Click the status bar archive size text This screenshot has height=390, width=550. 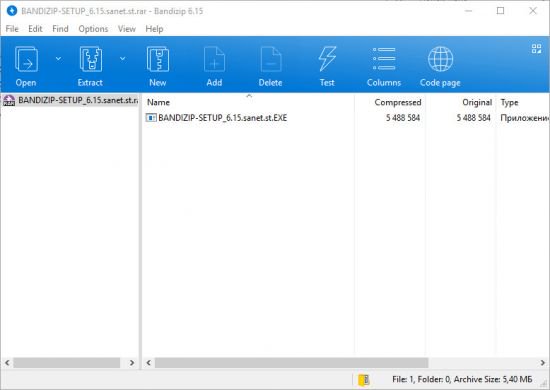tap(462, 379)
